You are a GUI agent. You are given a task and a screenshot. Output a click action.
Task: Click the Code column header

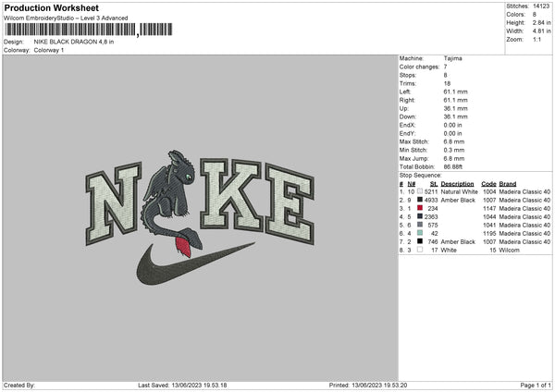tap(488, 184)
